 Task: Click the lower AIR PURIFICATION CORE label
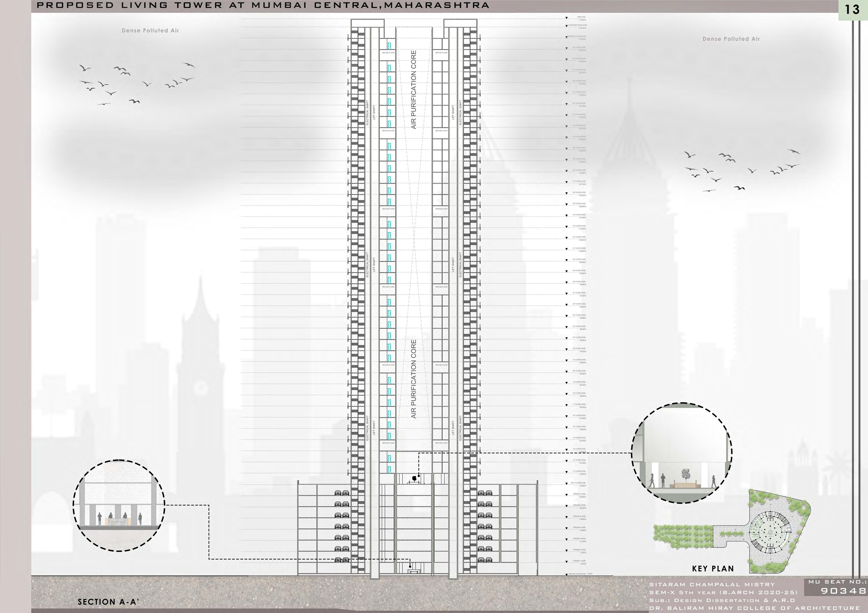click(x=414, y=379)
